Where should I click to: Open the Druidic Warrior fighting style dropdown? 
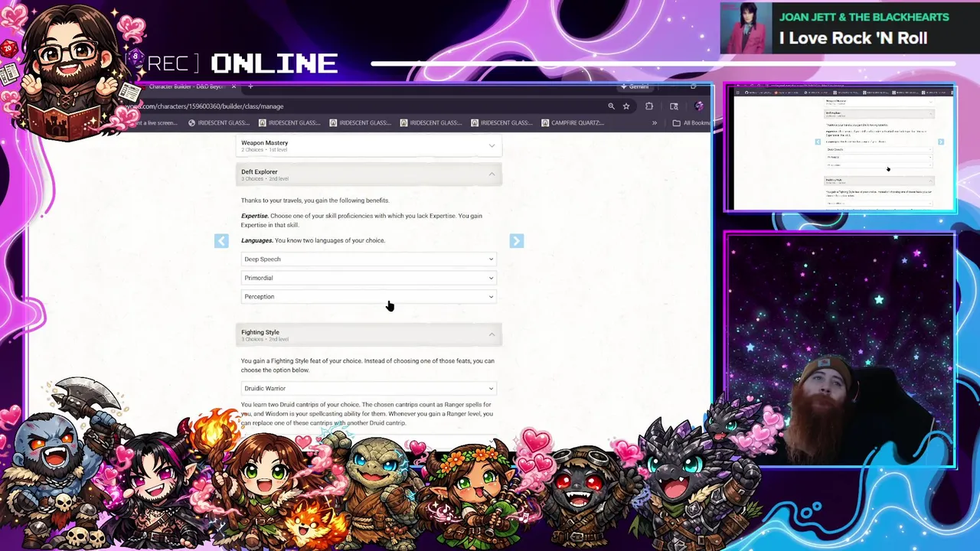(x=369, y=389)
